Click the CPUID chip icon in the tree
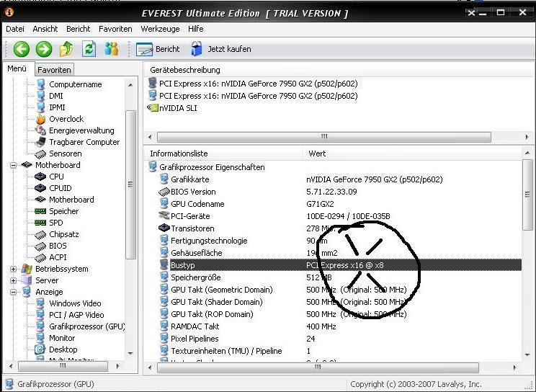The image size is (536, 392). point(40,188)
